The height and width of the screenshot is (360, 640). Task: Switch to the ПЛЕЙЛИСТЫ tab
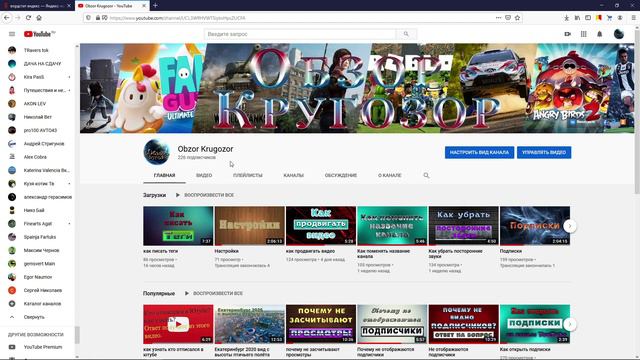248,176
